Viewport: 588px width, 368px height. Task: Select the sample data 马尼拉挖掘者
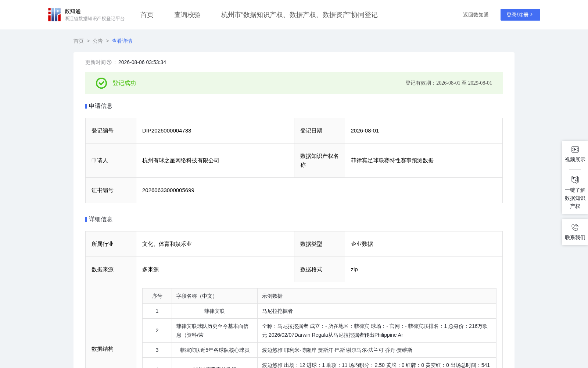pyautogui.click(x=277, y=311)
